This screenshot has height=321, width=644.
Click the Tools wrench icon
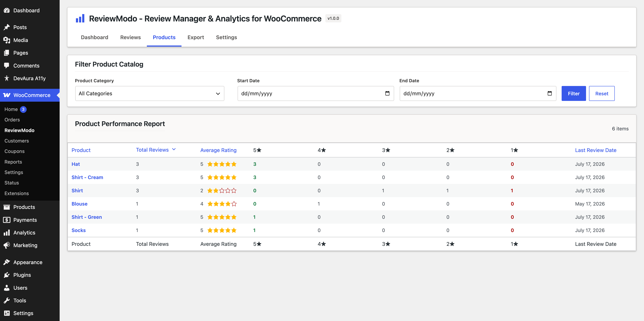(x=7, y=300)
